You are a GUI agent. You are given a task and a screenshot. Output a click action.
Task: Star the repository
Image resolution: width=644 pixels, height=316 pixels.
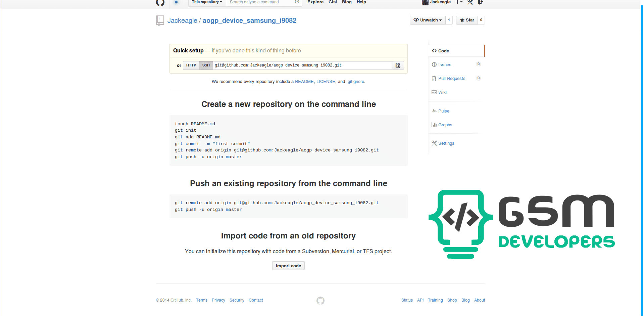467,20
